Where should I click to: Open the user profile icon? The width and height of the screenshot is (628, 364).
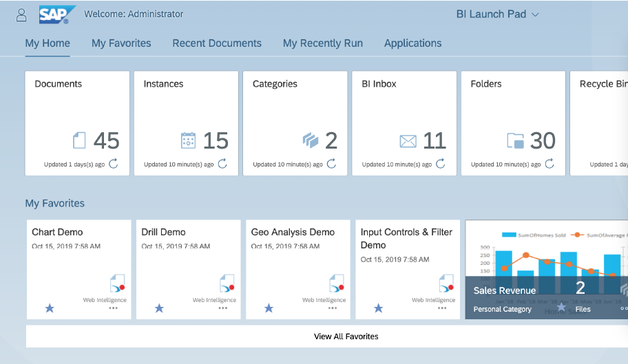[21, 15]
